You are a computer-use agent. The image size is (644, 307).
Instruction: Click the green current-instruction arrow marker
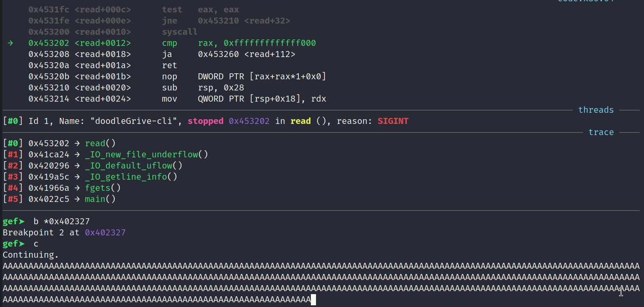click(10, 43)
